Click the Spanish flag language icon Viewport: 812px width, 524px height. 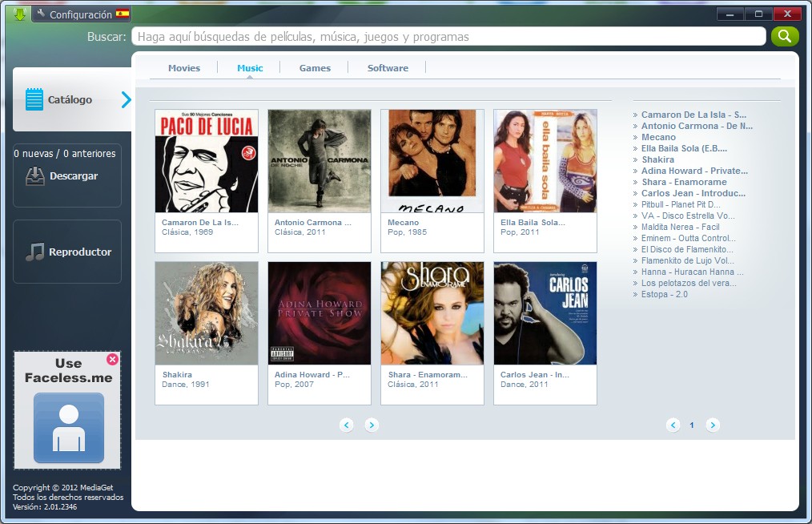(123, 14)
